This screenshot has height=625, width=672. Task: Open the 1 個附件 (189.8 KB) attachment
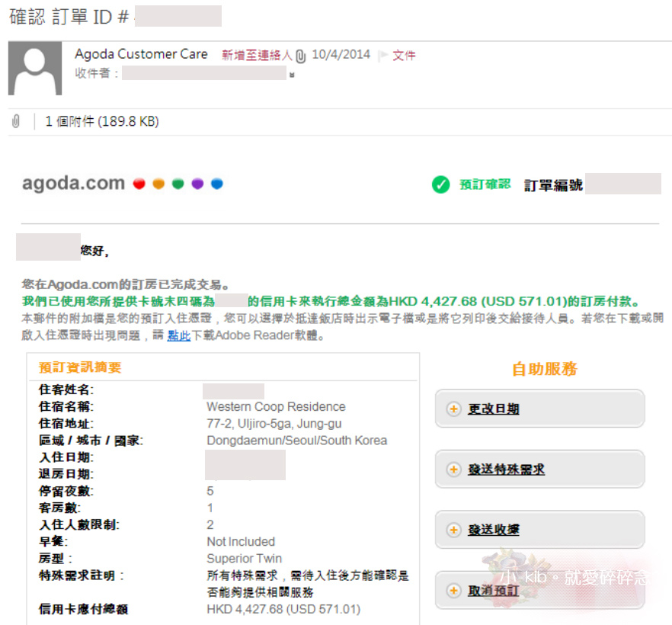click(x=102, y=121)
